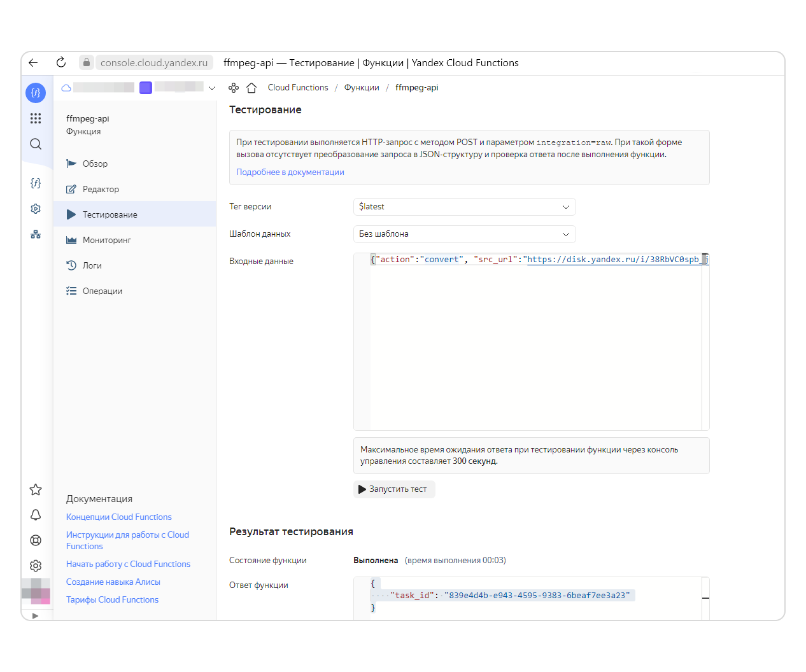Open the services cluster icon in breadcrumbs
Image resolution: width=806 pixels, height=672 pixels.
point(234,88)
